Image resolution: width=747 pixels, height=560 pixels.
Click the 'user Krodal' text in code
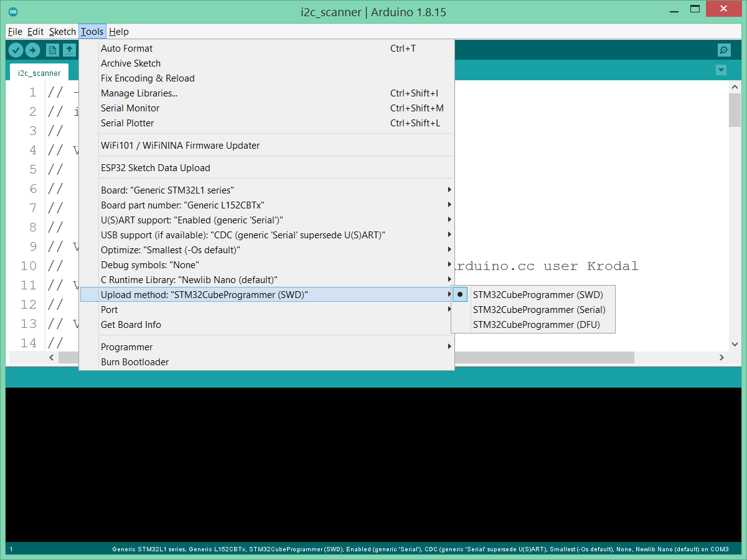(591, 266)
